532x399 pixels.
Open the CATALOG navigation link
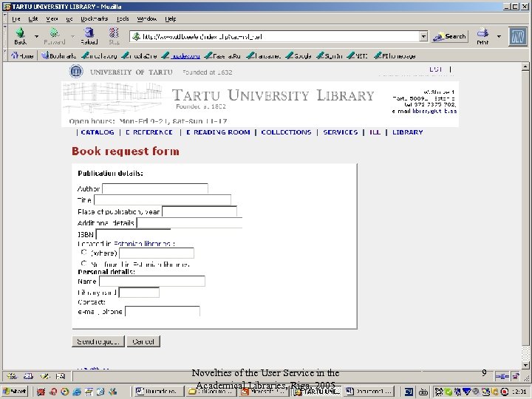click(x=98, y=132)
